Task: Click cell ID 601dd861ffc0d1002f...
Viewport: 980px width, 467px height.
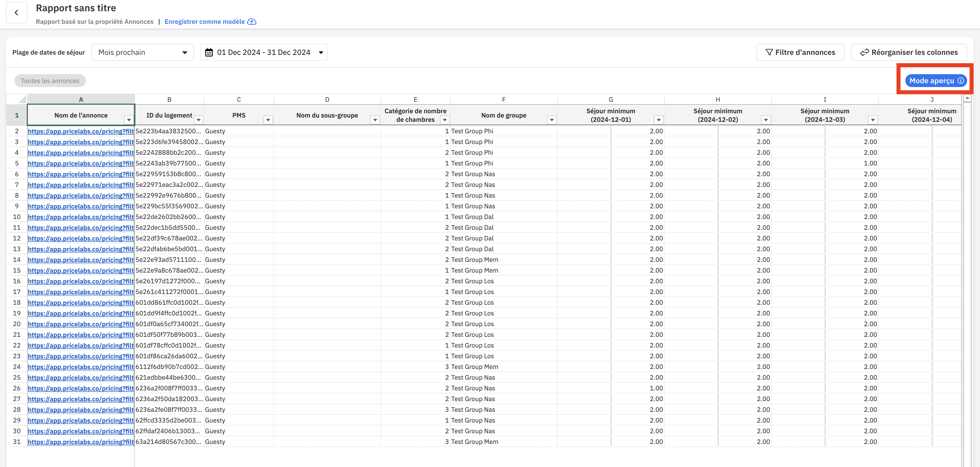Action: 169,303
